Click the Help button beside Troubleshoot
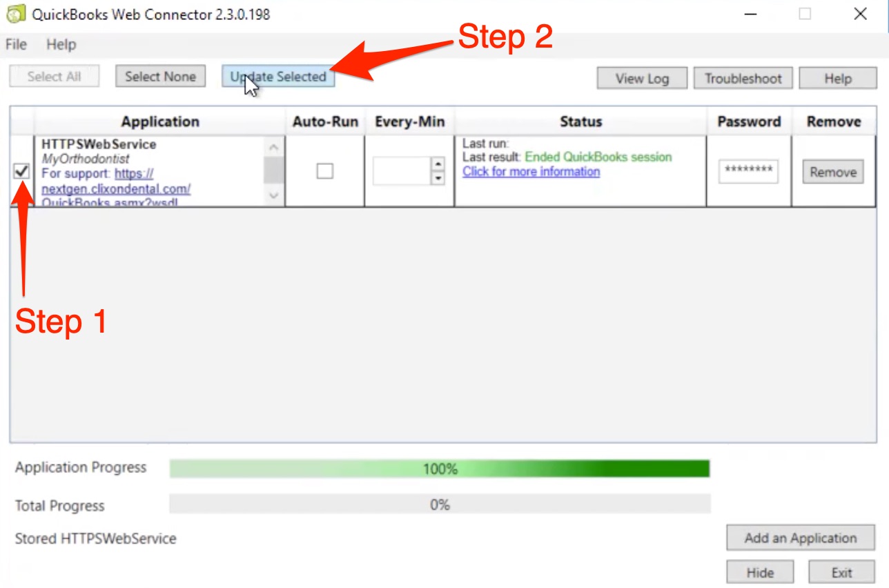Screen dimensions: 889x588 click(x=837, y=79)
